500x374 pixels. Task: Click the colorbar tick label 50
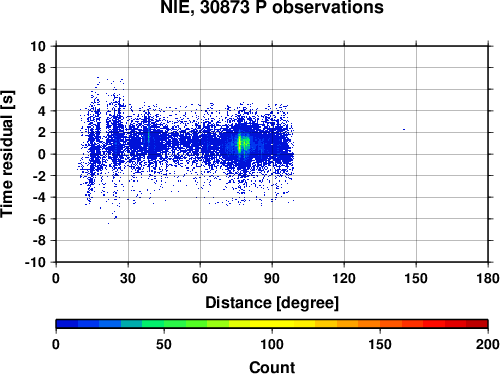click(x=164, y=344)
